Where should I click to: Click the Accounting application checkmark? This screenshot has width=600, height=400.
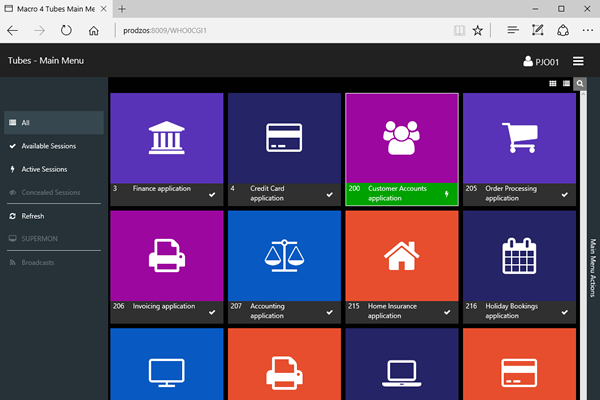tap(329, 312)
